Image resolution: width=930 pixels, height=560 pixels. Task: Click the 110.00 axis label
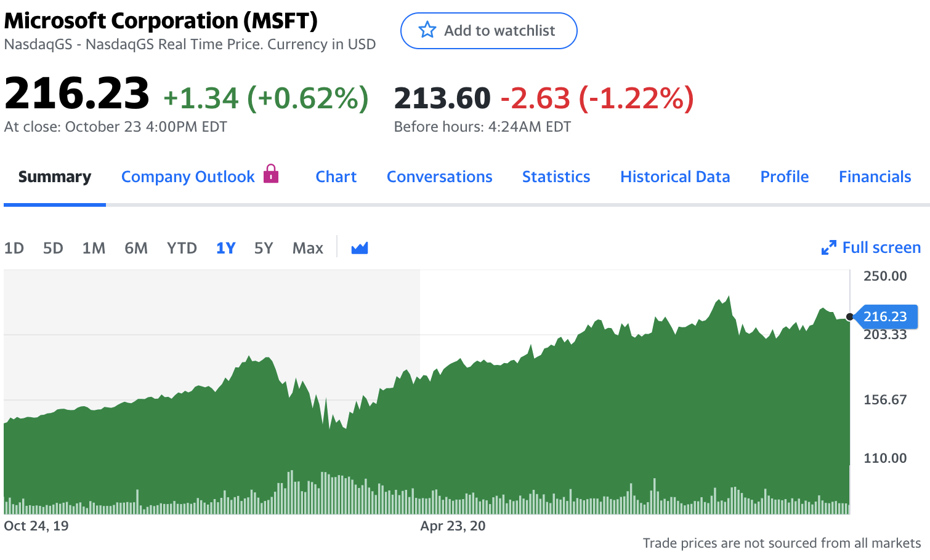coord(885,458)
